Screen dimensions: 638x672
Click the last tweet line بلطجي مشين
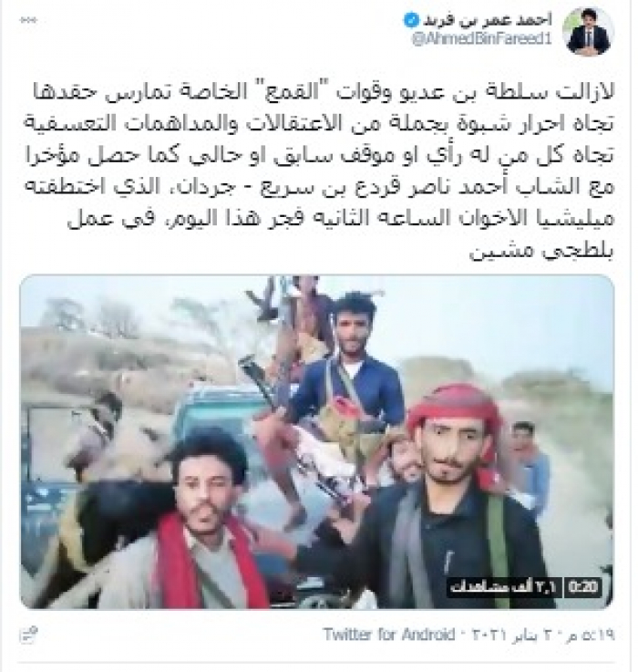pyautogui.click(x=541, y=251)
